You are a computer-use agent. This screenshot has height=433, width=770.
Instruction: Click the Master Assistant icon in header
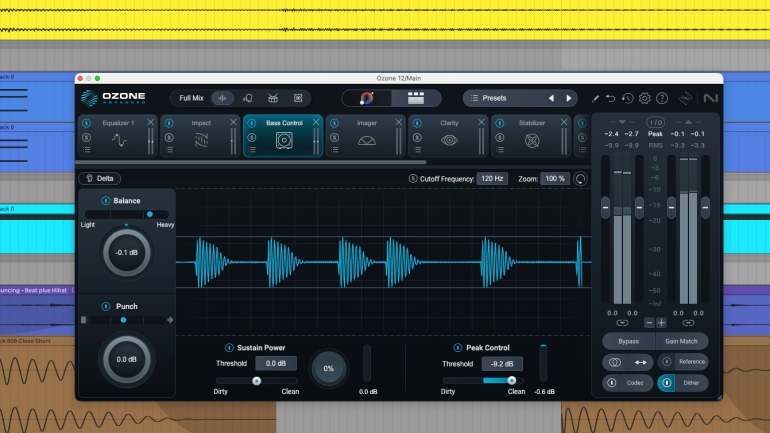pyautogui.click(x=367, y=98)
